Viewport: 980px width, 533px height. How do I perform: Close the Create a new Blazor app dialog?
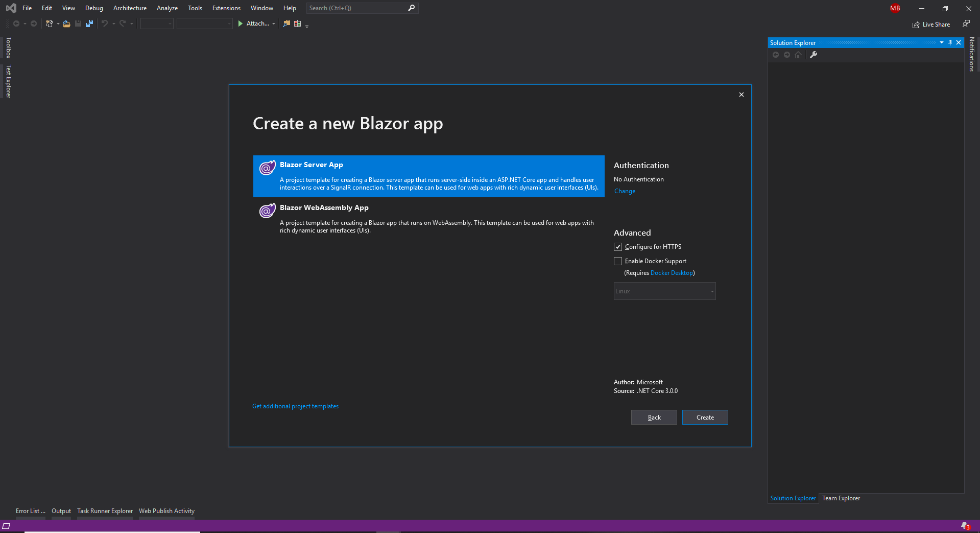(x=742, y=95)
